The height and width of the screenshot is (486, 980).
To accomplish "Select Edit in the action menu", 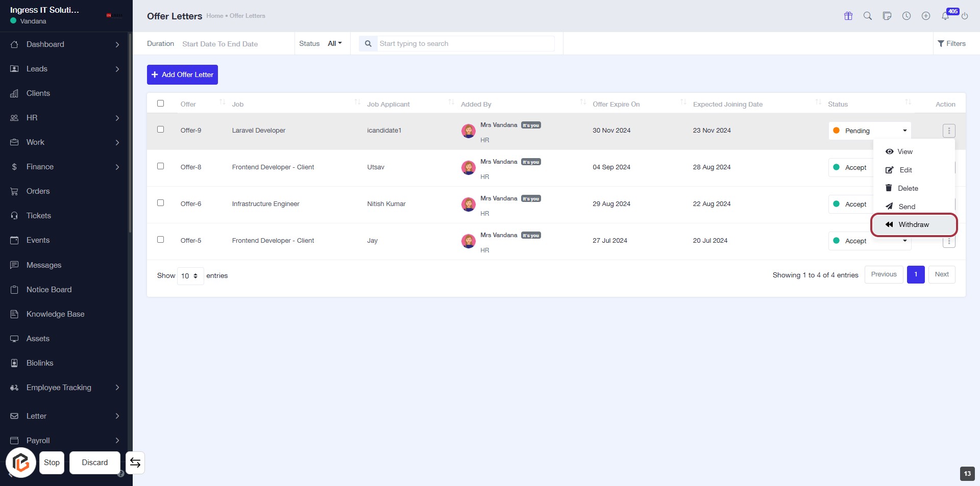I will [905, 170].
